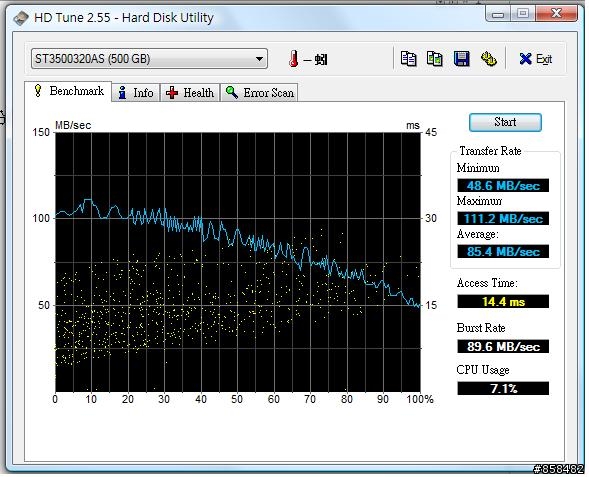This screenshot has width=589, height=477.
Task: Open the Benchmark tab
Action: coord(68,91)
